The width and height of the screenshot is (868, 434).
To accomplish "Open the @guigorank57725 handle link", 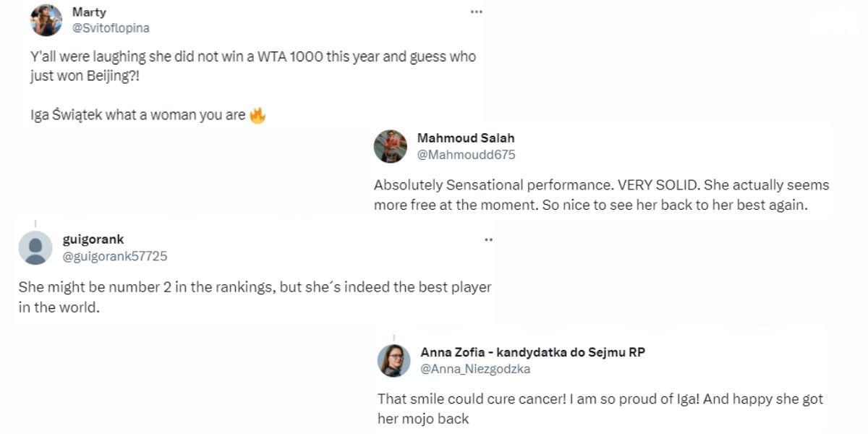I will [115, 256].
